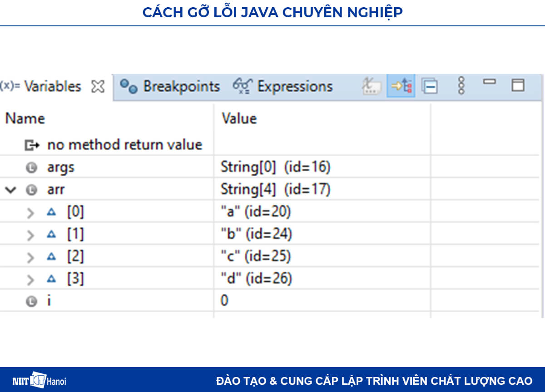
Task: Maximize the Variables view panel
Action: (518, 85)
